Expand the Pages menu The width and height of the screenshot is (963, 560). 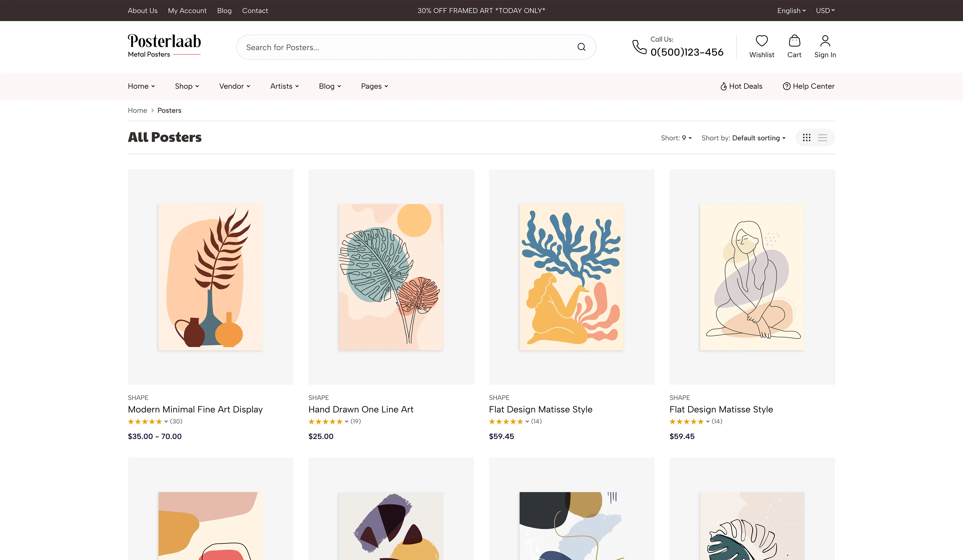(375, 86)
